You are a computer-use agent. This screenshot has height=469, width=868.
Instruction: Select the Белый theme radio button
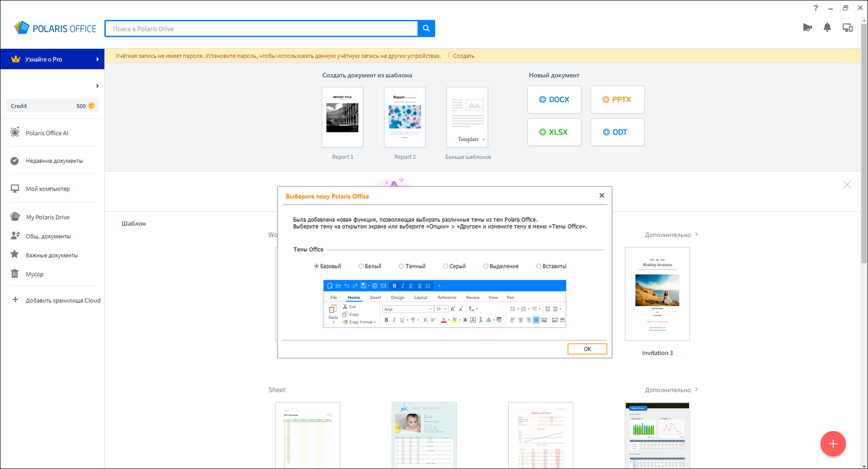tap(361, 266)
